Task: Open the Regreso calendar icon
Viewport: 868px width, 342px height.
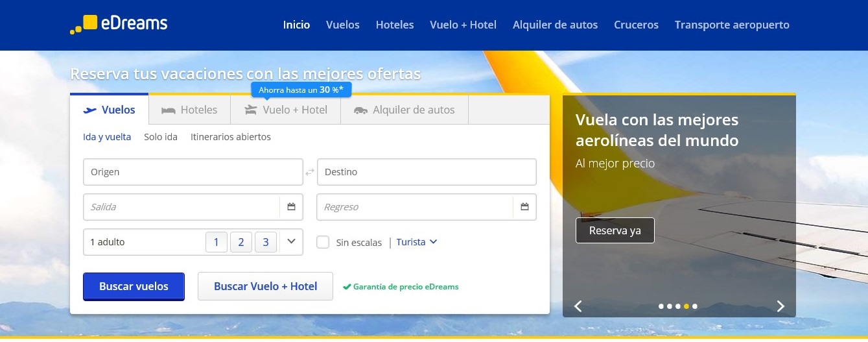Action: click(525, 207)
